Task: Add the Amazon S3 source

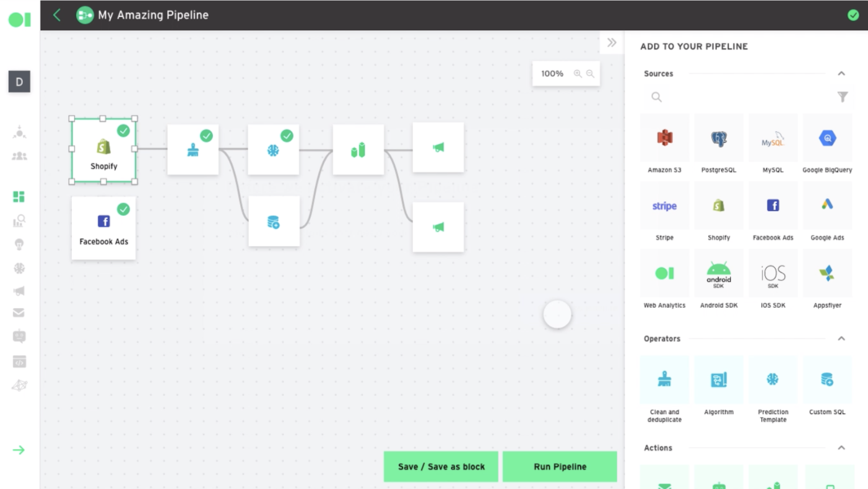Action: click(x=664, y=138)
